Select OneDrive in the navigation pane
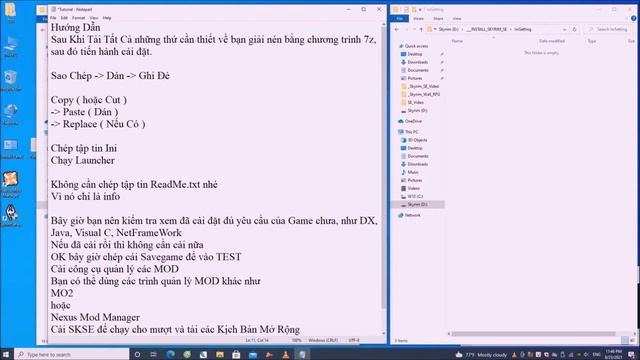Viewport: 640px width, 360px height. (x=410, y=121)
